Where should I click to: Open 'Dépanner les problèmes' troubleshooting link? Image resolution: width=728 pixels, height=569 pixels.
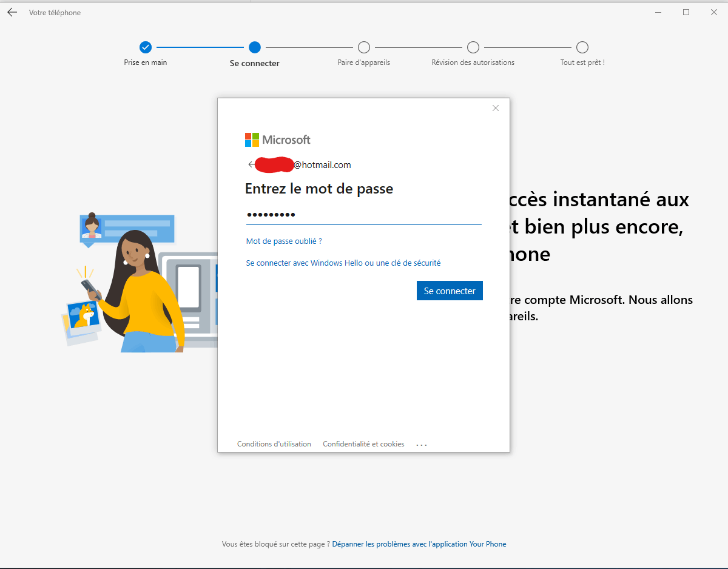pos(419,544)
